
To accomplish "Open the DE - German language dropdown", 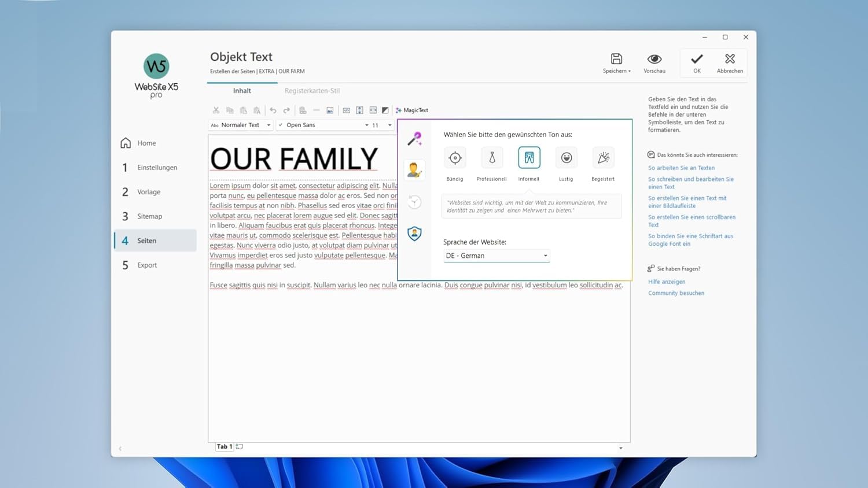I will pyautogui.click(x=496, y=256).
